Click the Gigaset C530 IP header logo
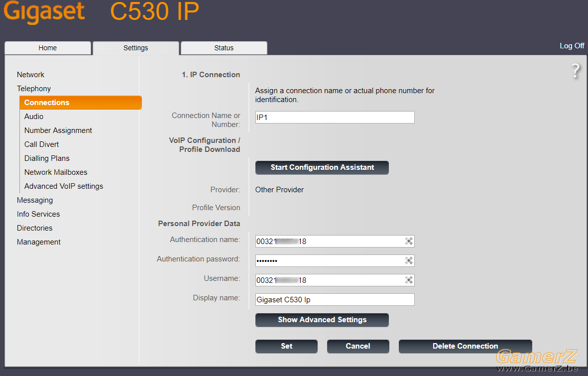The width and height of the screenshot is (588, 376). click(x=101, y=12)
